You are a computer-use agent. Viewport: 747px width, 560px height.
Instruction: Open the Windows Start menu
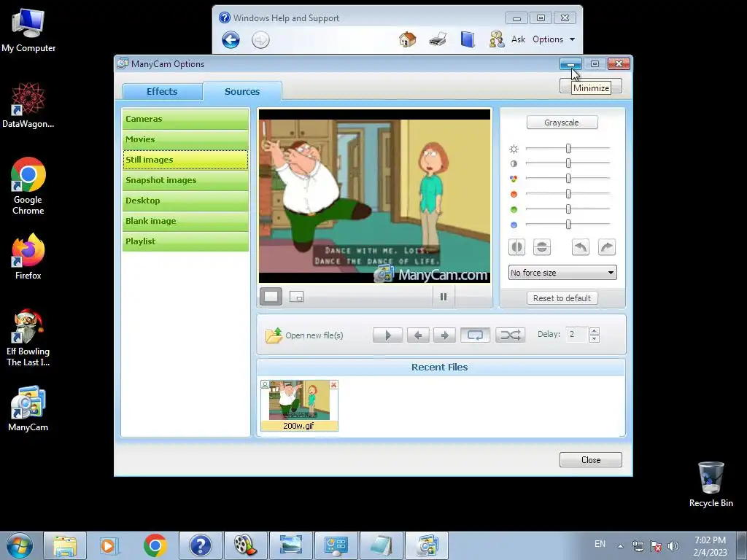point(20,545)
